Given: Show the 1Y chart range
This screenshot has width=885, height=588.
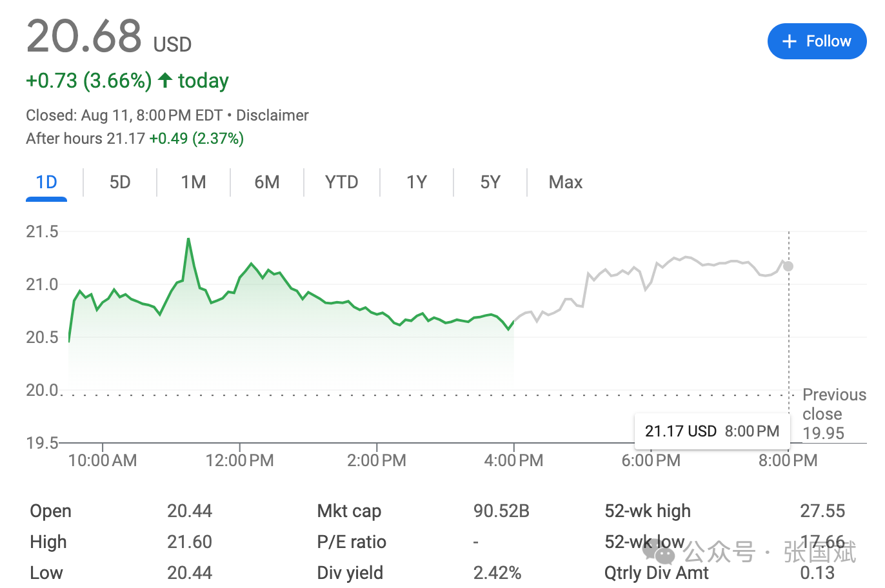Looking at the screenshot, I should (x=417, y=182).
